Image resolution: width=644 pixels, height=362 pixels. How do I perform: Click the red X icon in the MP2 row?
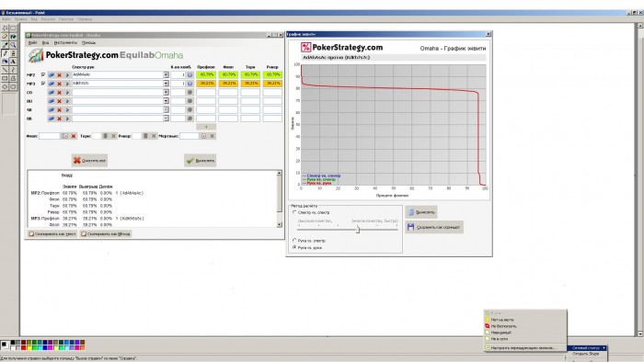tap(59, 75)
